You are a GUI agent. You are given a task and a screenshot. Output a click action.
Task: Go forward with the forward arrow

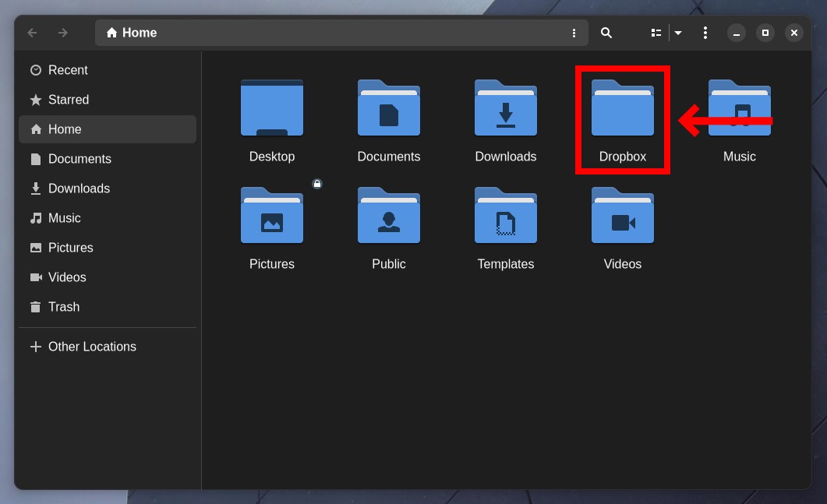(x=63, y=33)
